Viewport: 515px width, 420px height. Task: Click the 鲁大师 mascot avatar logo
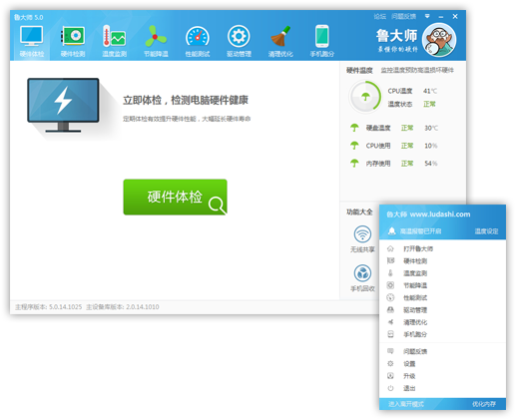[439, 40]
